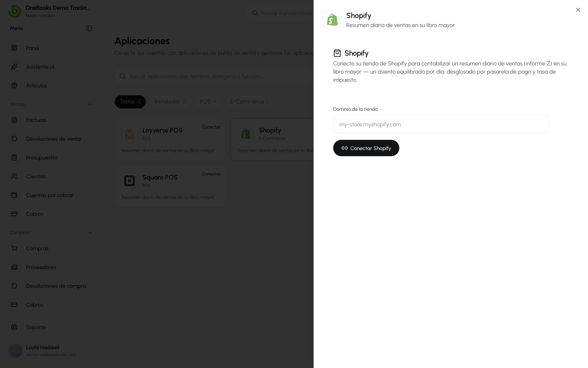Collapse the Compras section chevron
Image resolution: width=588 pixels, height=368 pixels.
pos(90,233)
